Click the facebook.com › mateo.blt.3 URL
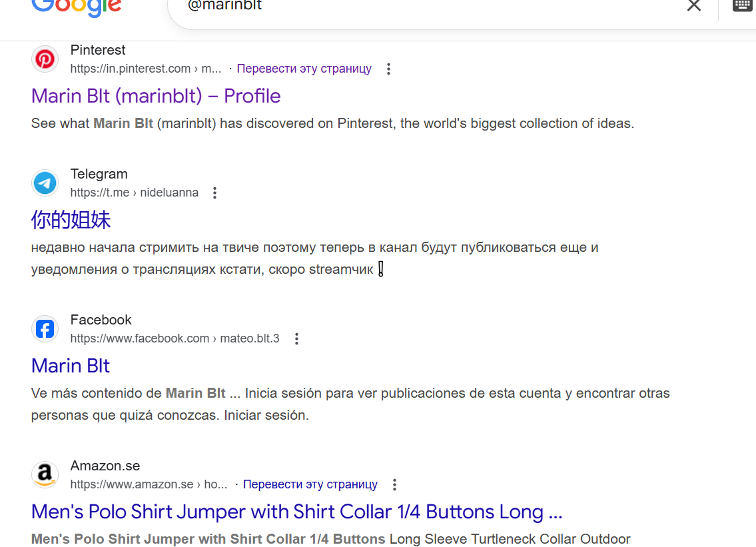The image size is (756, 547). [x=175, y=338]
